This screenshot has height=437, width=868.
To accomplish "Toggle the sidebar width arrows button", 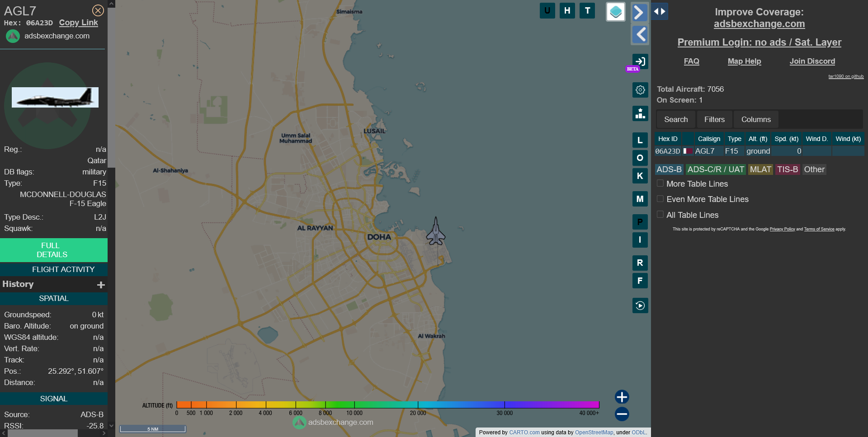I will (660, 12).
